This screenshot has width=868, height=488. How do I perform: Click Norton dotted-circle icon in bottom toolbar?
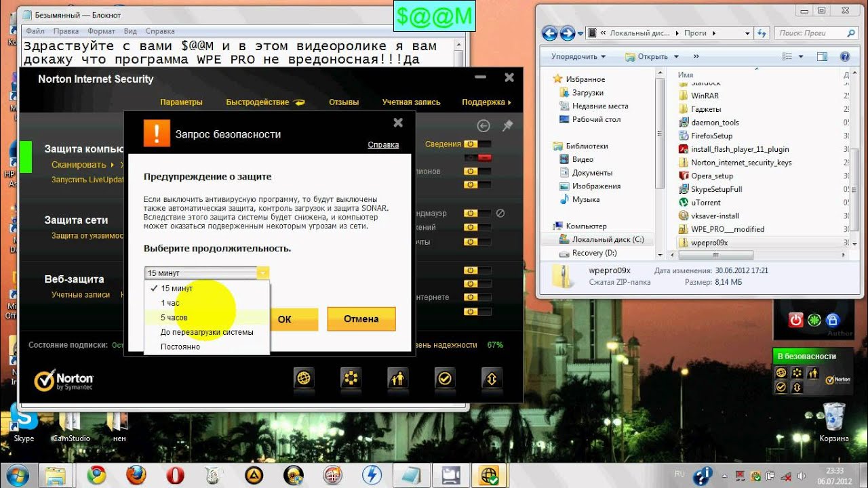pos(351,378)
